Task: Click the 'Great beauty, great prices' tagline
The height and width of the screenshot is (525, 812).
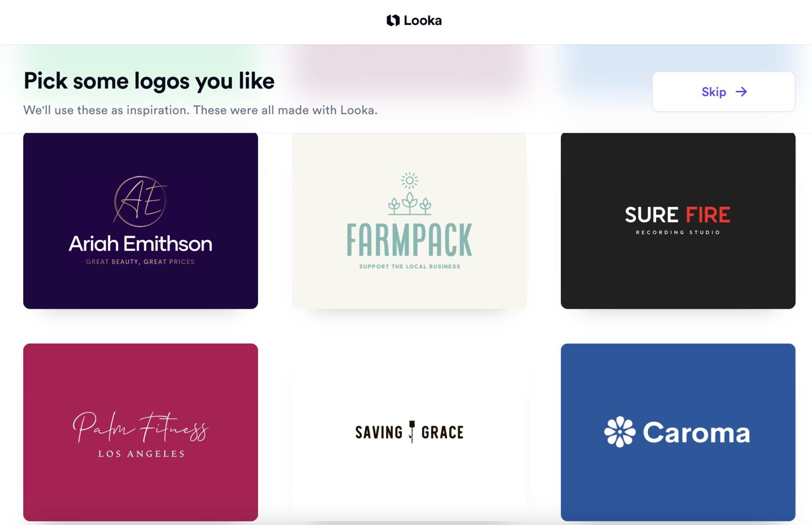Action: [140, 262]
